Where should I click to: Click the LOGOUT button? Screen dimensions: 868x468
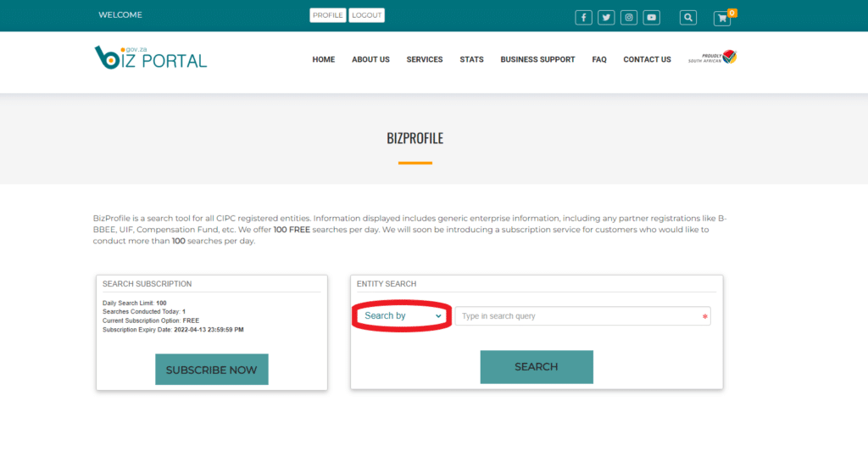click(x=366, y=15)
